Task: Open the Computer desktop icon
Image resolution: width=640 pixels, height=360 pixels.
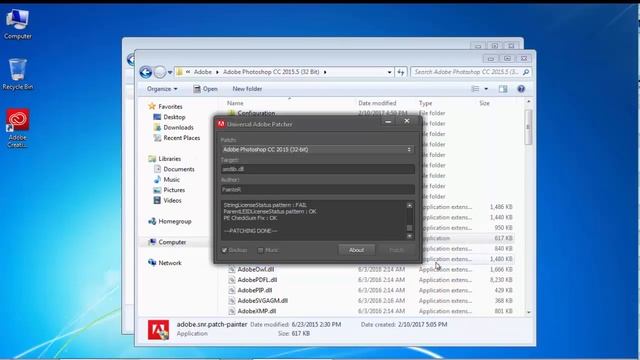Action: (17, 24)
